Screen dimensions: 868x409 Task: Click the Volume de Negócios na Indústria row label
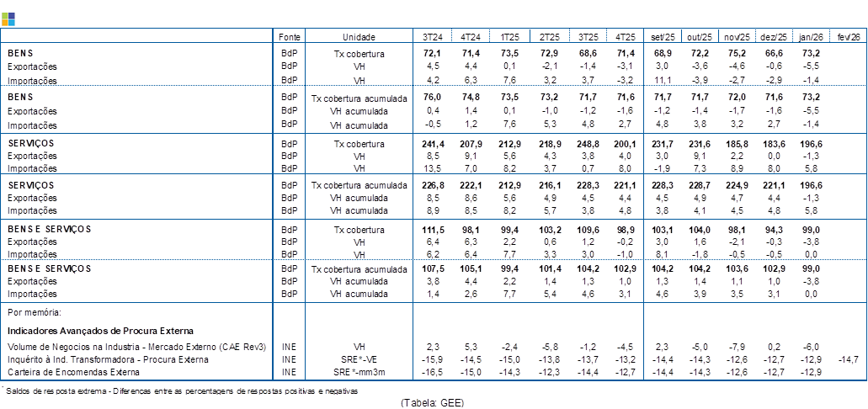coord(136,347)
